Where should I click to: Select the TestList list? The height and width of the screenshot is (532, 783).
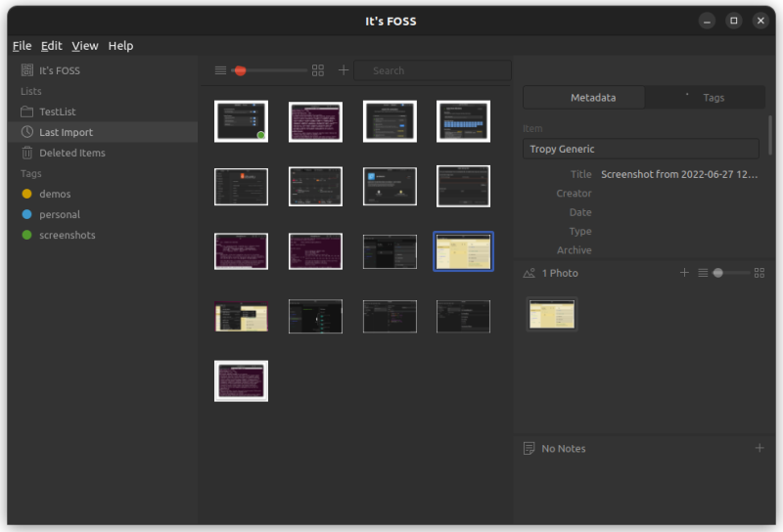point(103,111)
